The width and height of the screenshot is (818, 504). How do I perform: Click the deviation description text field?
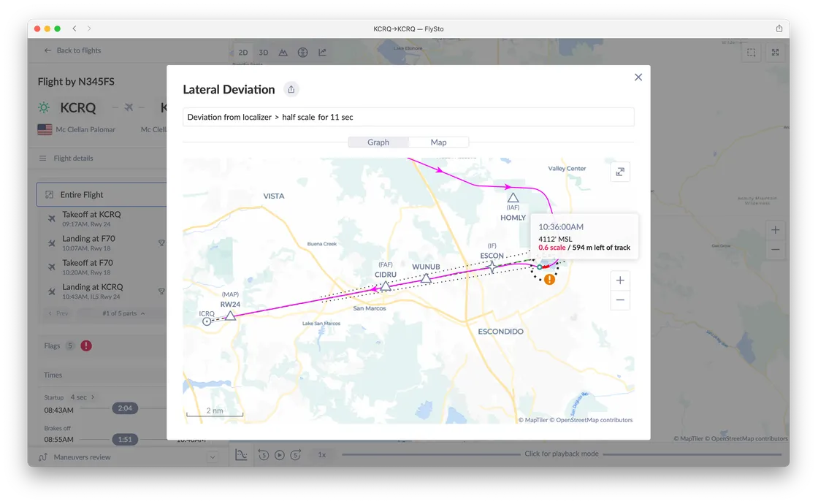tap(408, 117)
